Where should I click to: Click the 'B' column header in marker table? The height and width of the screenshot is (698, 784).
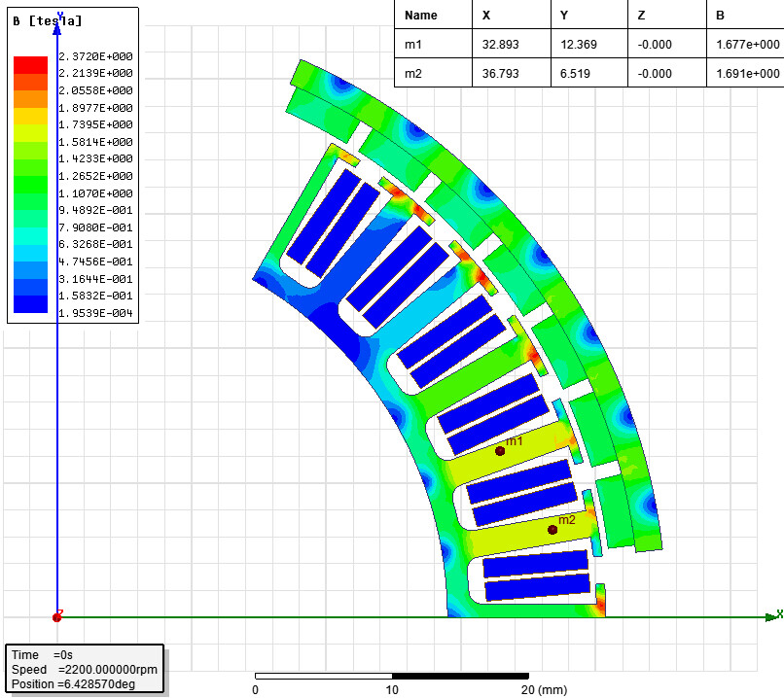[720, 16]
